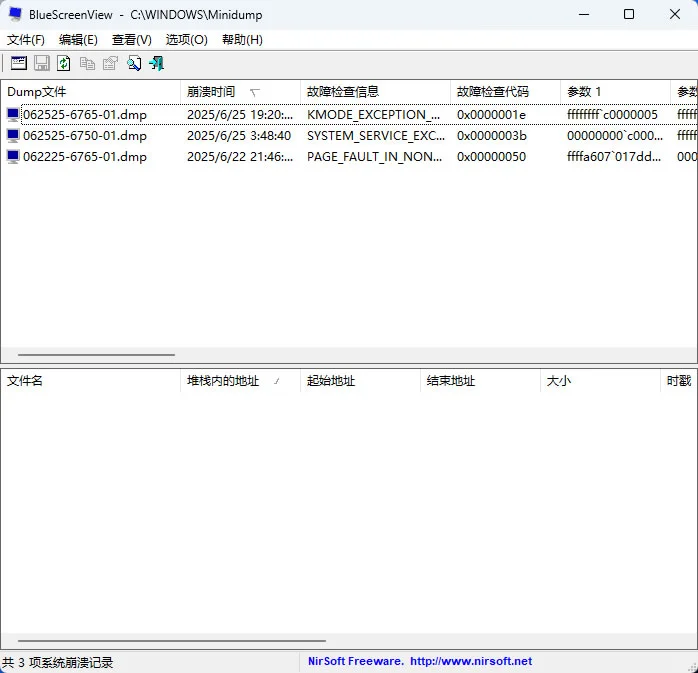Click the floppy disk save icon
Image resolution: width=698 pixels, height=673 pixels.
pos(42,64)
